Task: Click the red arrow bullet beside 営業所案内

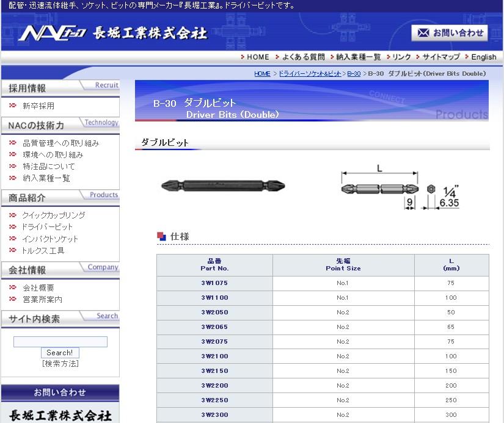Action: point(13,299)
